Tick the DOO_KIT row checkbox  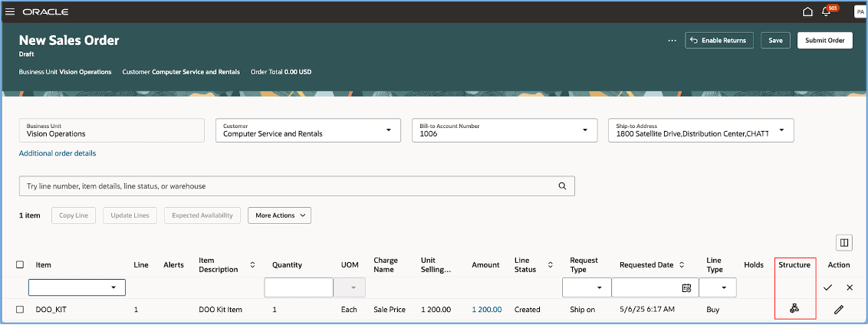click(20, 309)
